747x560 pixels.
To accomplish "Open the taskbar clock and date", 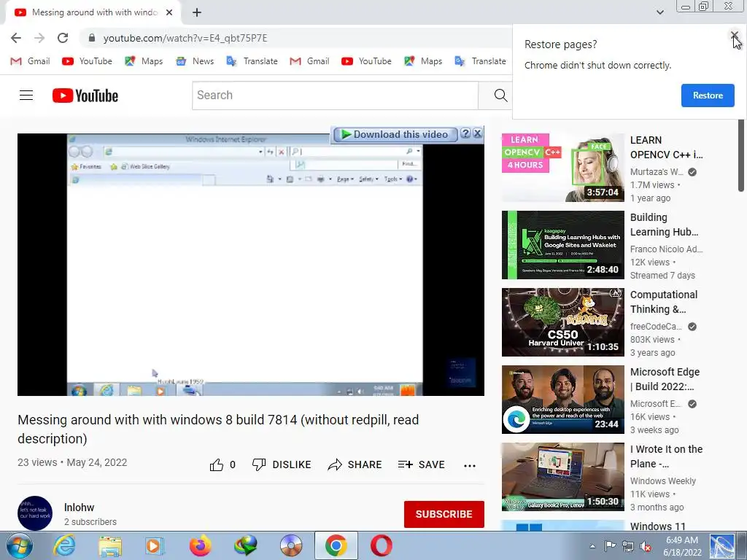I will pyautogui.click(x=682, y=546).
